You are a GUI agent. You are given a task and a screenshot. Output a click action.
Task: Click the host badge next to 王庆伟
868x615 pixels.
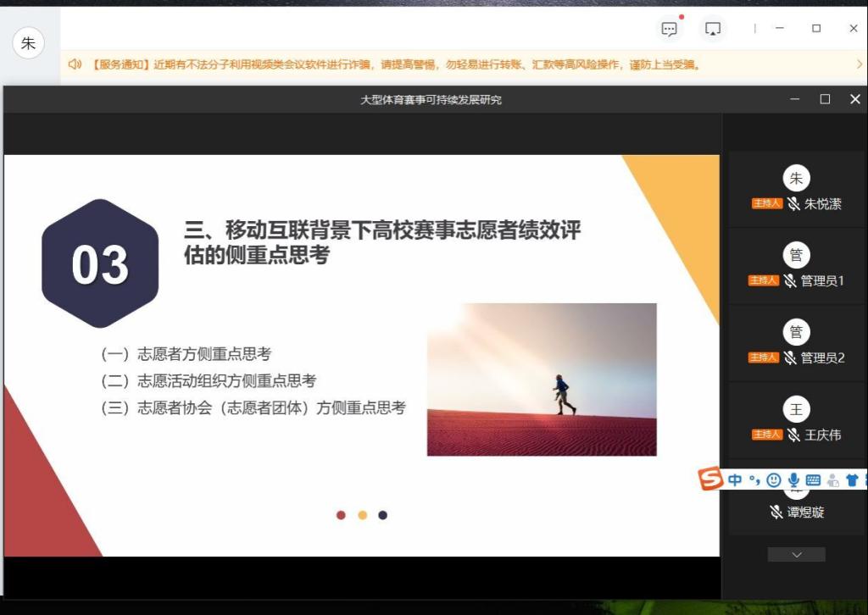[766, 435]
